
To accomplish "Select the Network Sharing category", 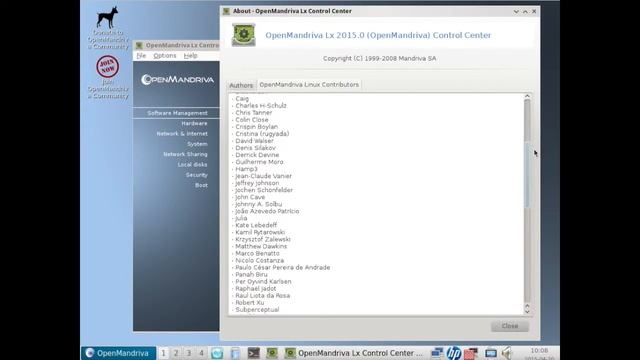I will coord(185,154).
